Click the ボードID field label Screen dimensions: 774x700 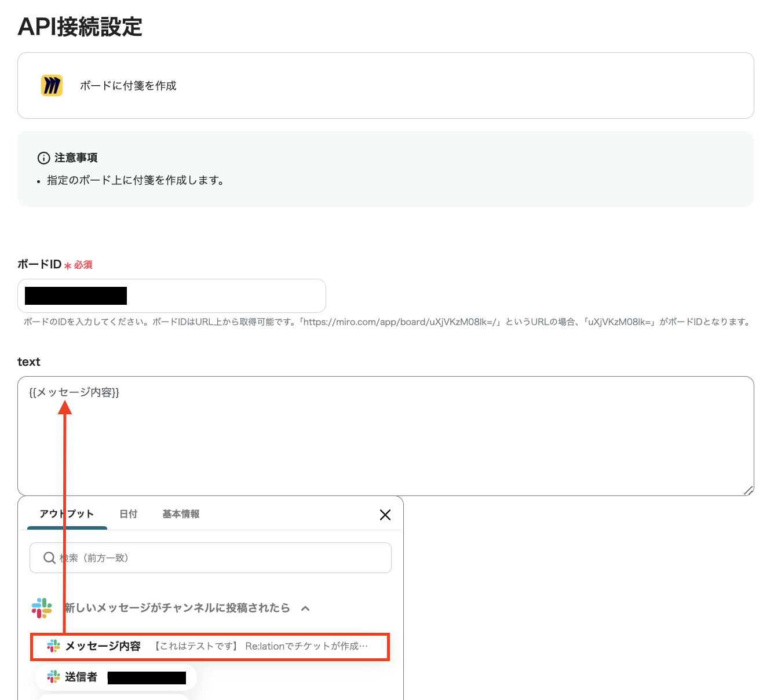click(x=39, y=264)
